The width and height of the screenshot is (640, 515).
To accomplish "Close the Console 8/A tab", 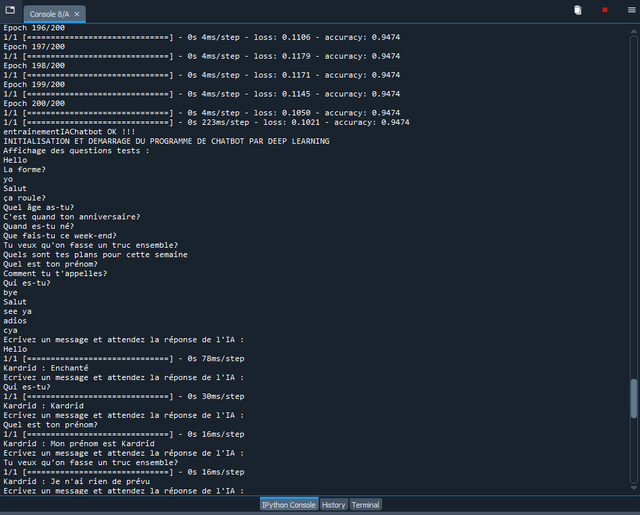I will coord(77,14).
